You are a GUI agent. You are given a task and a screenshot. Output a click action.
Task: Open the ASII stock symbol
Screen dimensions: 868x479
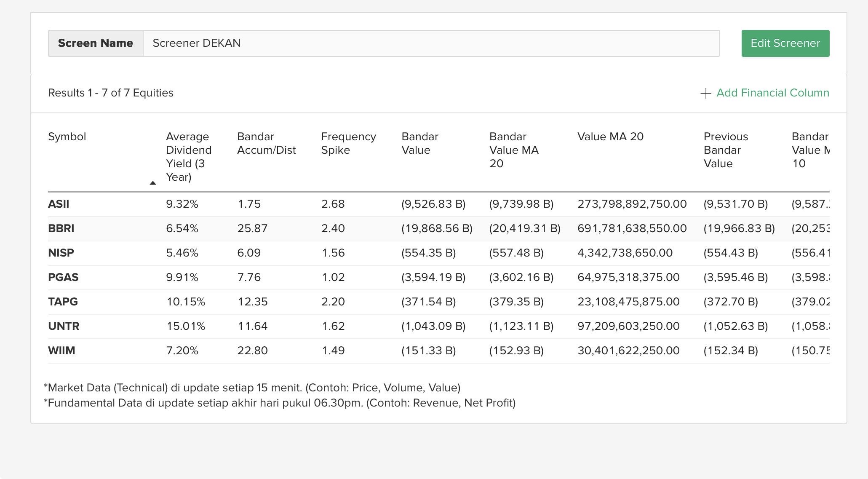(x=59, y=204)
